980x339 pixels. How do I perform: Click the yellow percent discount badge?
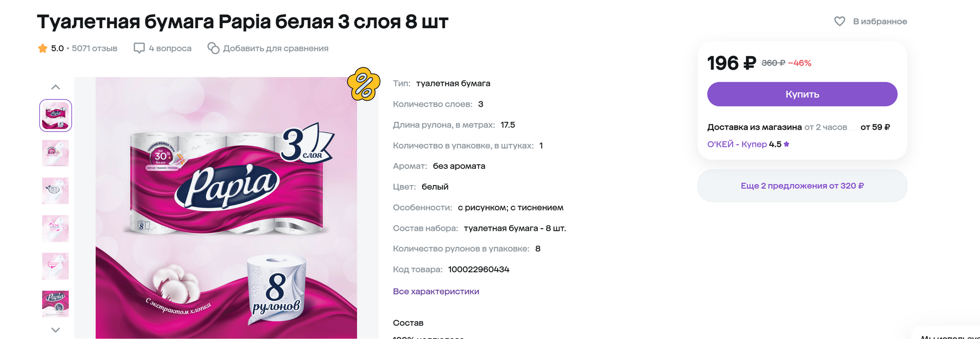point(364,84)
